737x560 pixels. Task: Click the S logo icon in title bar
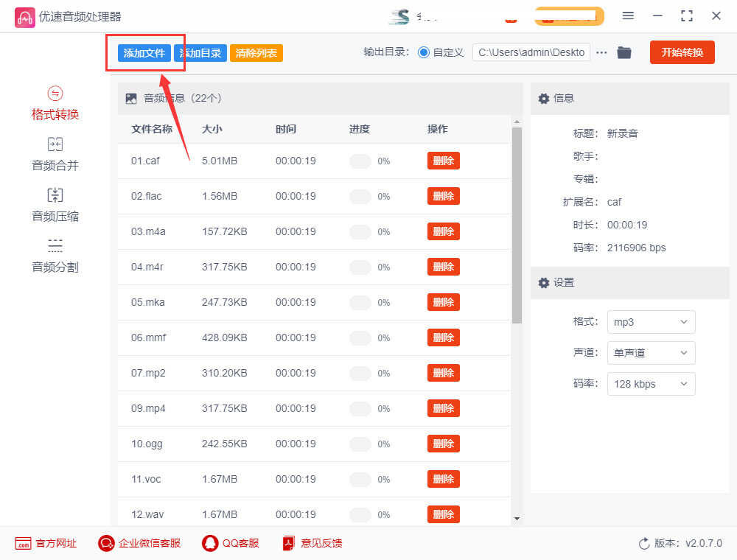399,16
